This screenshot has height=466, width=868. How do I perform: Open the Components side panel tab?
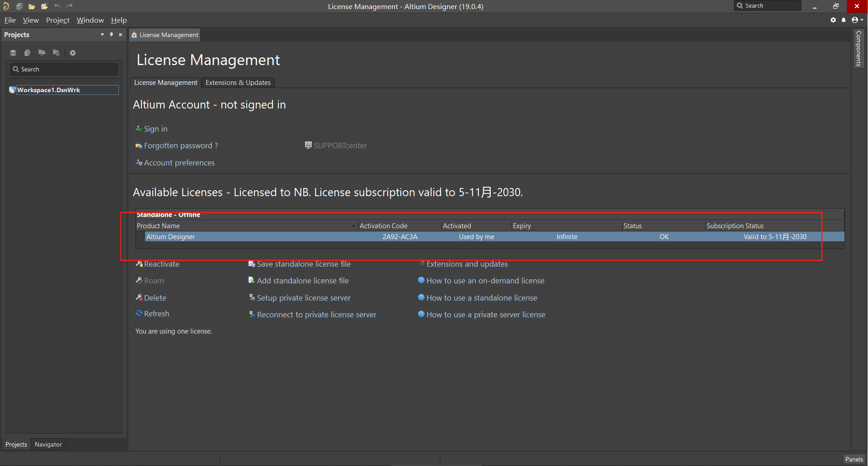coord(859,48)
